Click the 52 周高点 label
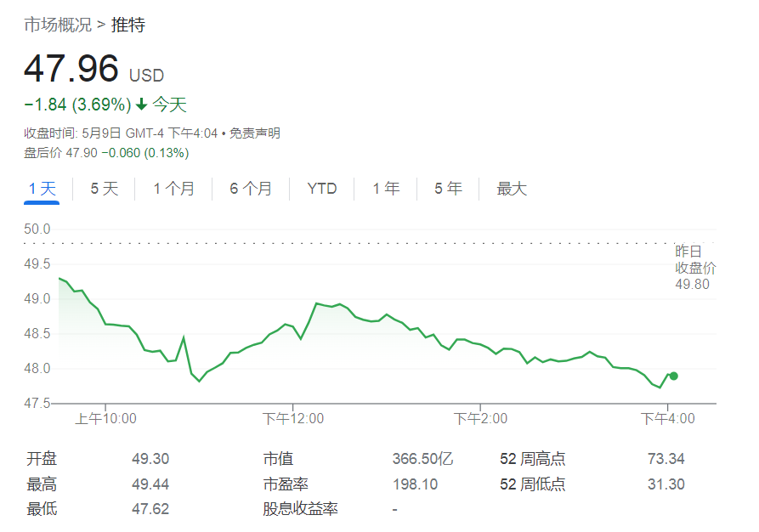Screen dimensions: 759x532 532,458
